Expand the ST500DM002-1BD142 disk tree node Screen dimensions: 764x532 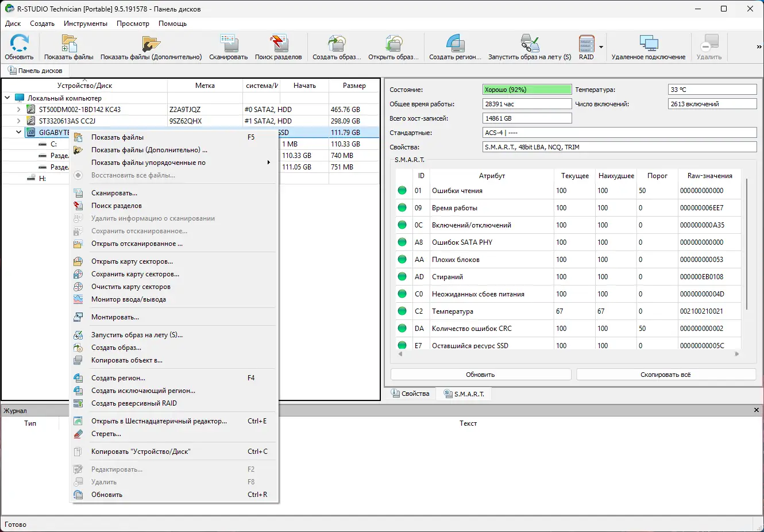pyautogui.click(x=18, y=109)
